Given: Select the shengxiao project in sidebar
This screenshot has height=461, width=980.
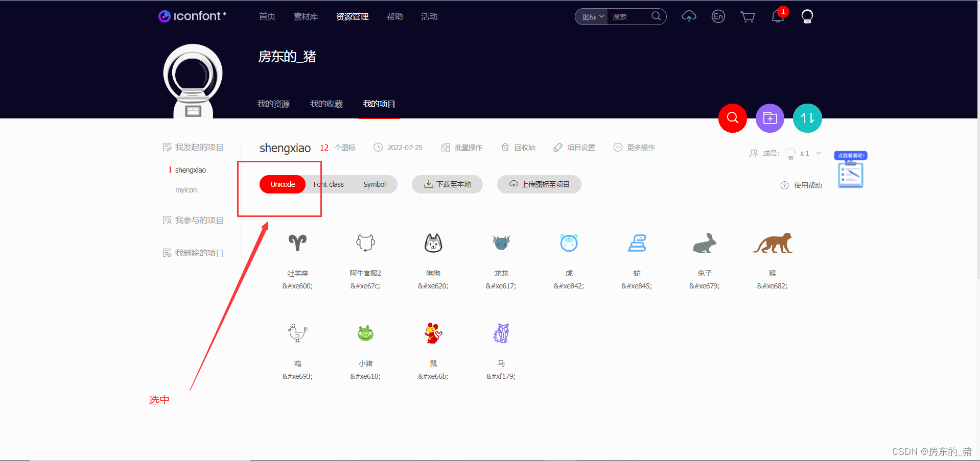Looking at the screenshot, I should click(x=191, y=170).
